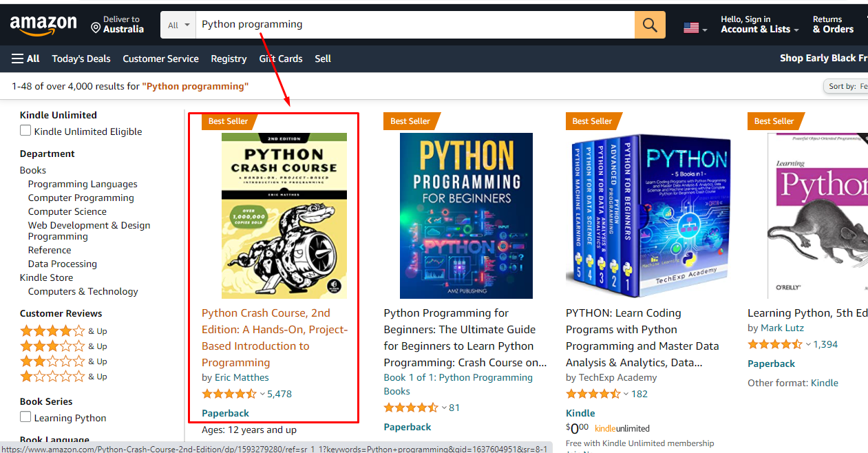This screenshot has height=453, width=868.
Task: Select Paperback for Python Programming for Beginners
Action: pos(407,427)
